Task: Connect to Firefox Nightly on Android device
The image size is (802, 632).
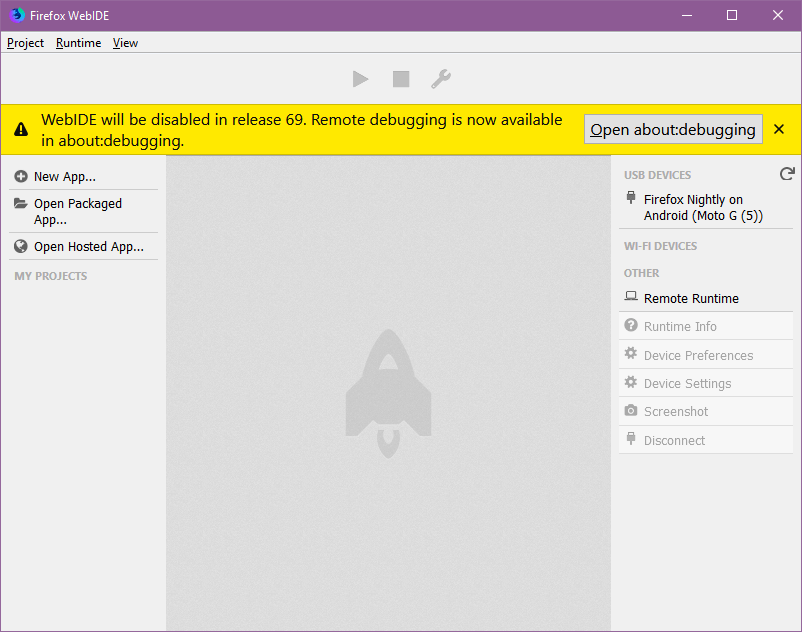Action: pyautogui.click(x=702, y=208)
